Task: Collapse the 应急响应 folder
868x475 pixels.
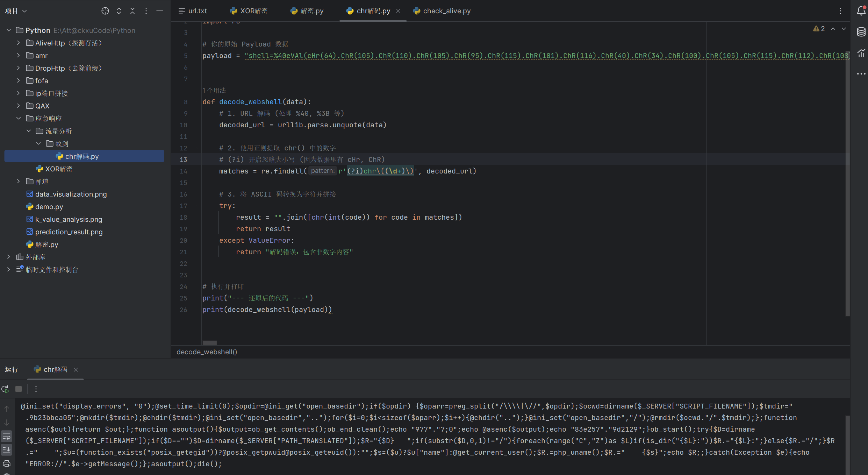Action: (19, 119)
